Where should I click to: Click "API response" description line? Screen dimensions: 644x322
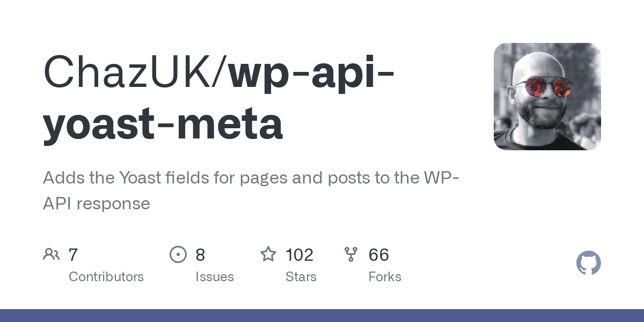click(97, 204)
